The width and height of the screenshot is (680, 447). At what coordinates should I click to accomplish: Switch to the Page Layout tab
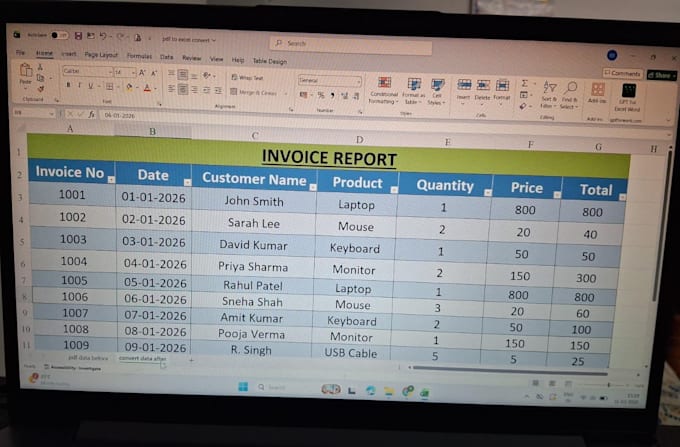point(101,55)
